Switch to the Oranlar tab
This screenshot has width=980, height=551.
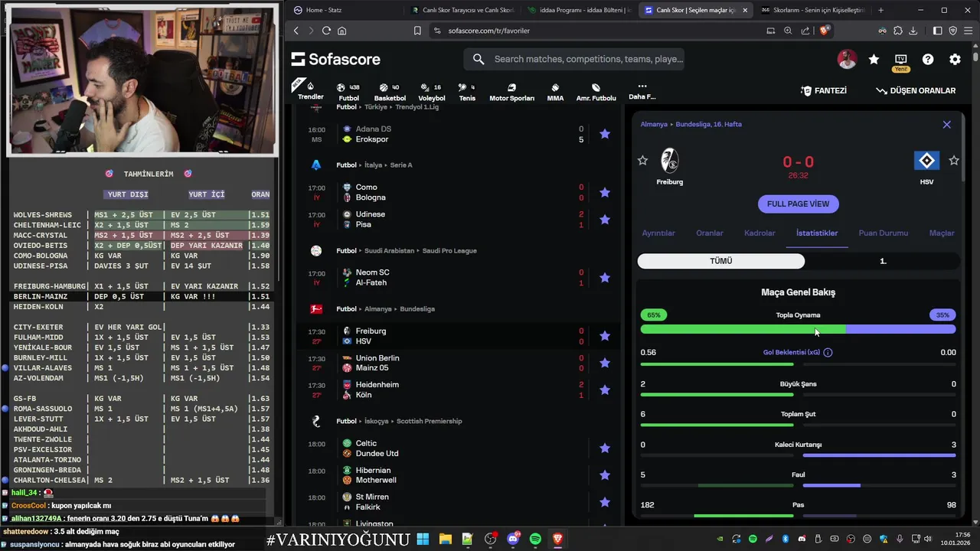(710, 233)
